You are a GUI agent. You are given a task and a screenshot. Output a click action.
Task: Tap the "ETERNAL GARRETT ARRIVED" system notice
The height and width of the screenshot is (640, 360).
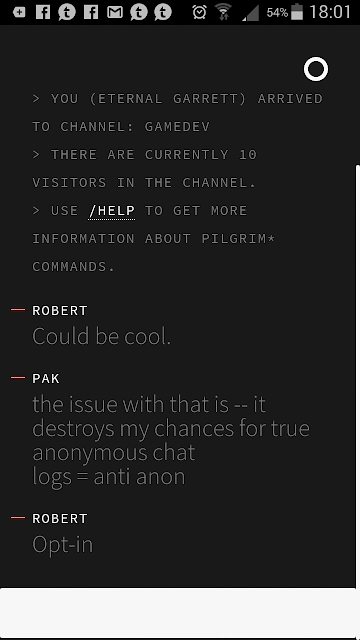178,113
